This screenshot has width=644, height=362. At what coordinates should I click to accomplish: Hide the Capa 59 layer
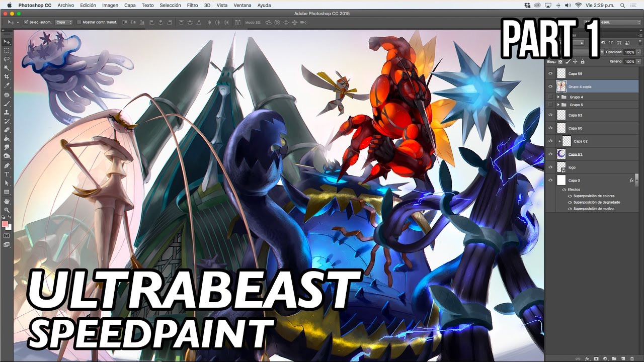point(550,73)
